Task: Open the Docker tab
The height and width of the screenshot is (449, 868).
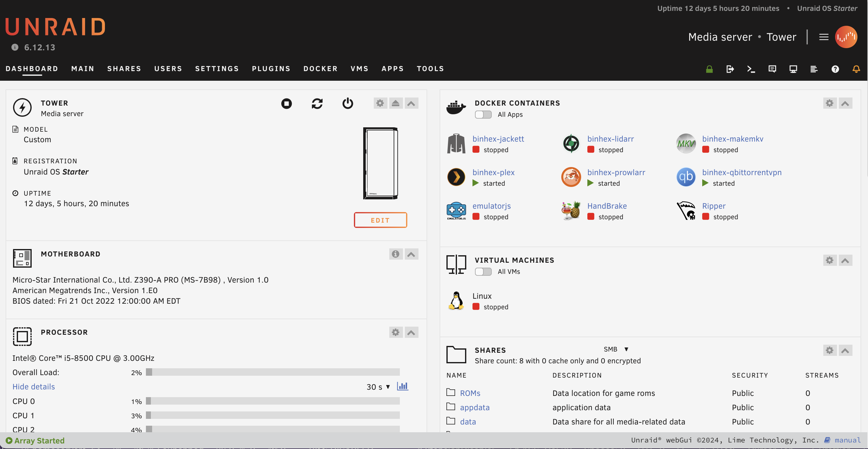Action: [x=320, y=69]
